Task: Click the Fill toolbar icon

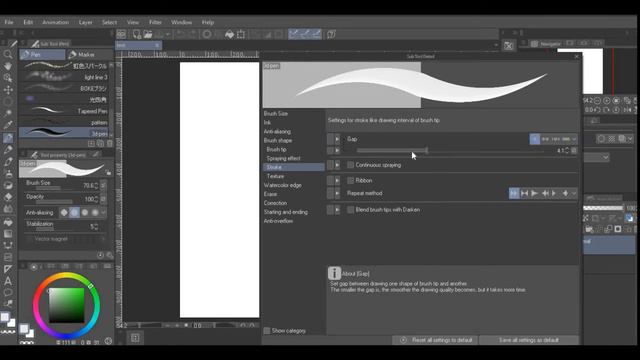Action: [x=229, y=34]
